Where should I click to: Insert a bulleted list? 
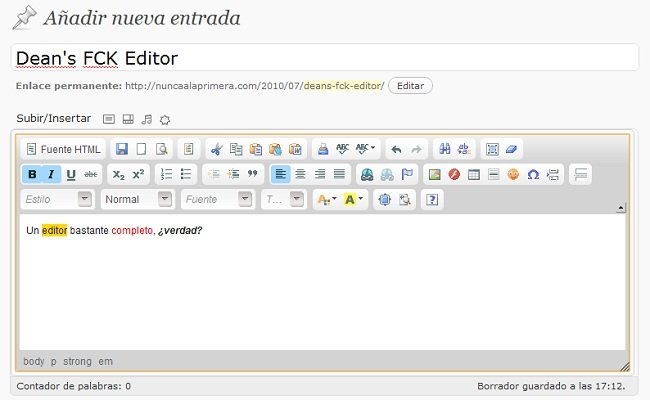coord(186,174)
